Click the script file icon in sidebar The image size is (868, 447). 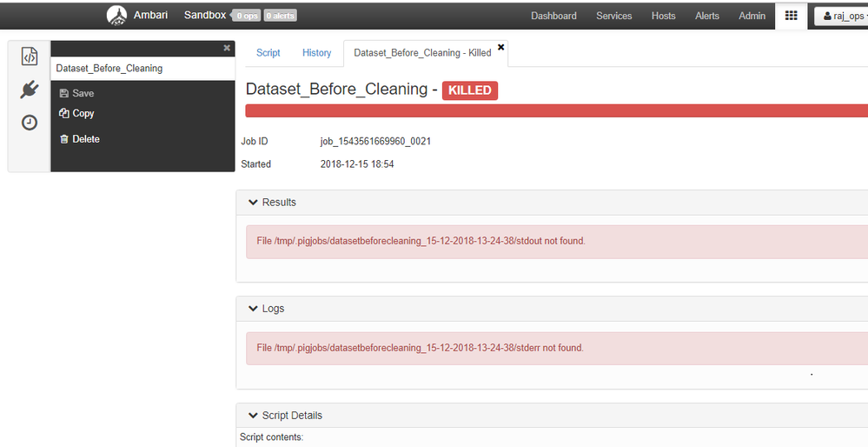(x=30, y=57)
